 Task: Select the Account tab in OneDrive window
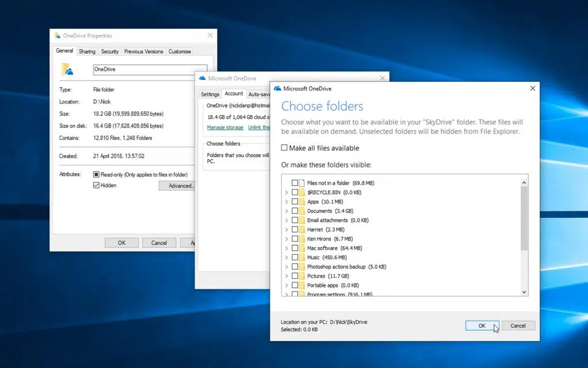tap(234, 94)
